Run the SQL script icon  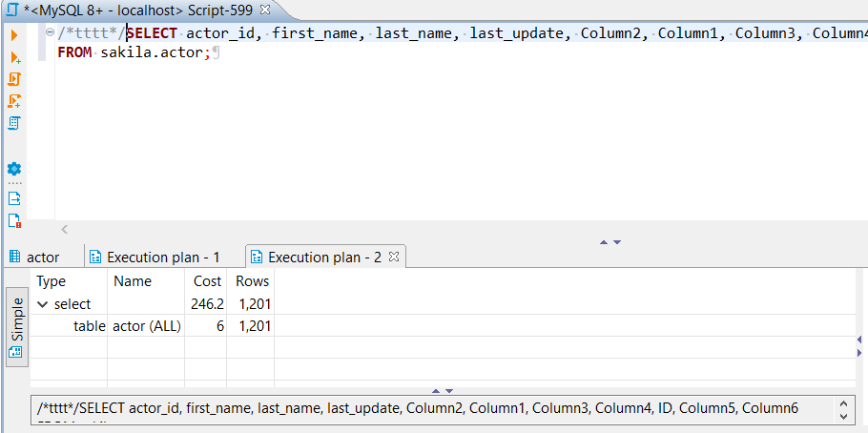tap(14, 79)
